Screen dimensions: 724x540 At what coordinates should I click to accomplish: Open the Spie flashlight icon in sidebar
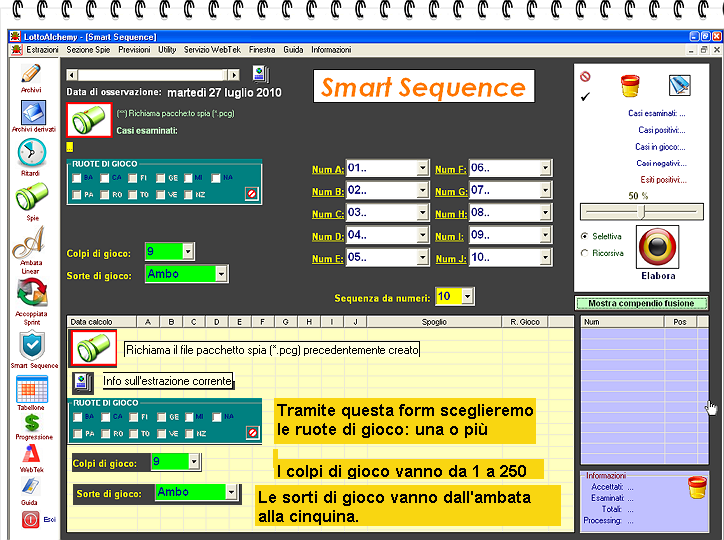pyautogui.click(x=31, y=197)
